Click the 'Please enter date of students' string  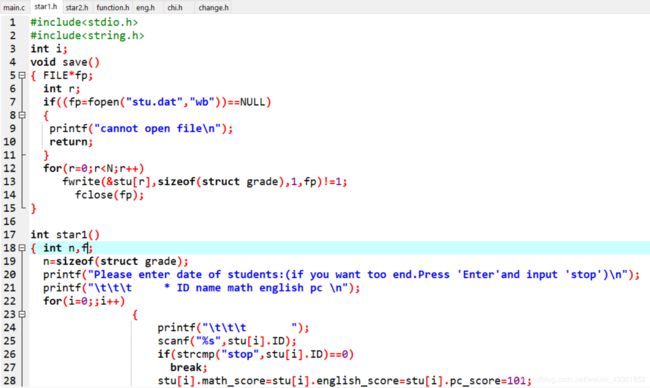pos(358,274)
